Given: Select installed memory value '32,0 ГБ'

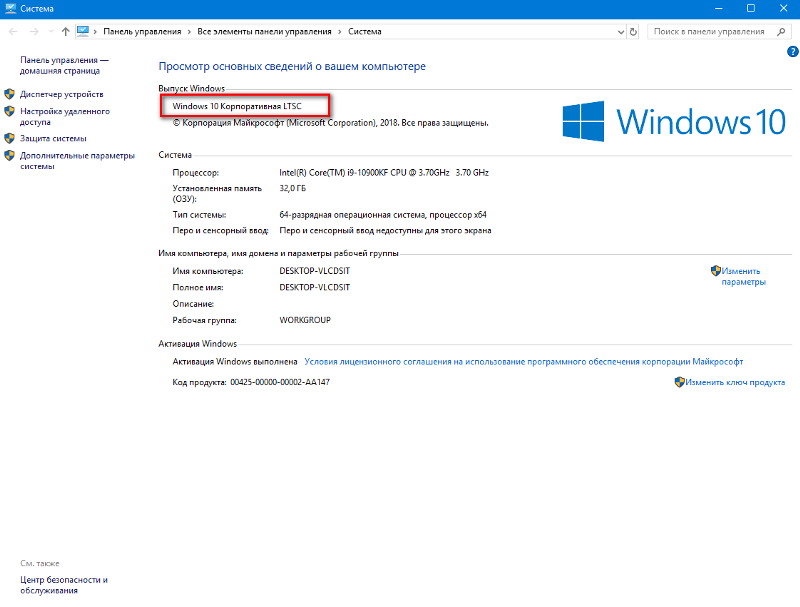Looking at the screenshot, I should tap(292, 188).
